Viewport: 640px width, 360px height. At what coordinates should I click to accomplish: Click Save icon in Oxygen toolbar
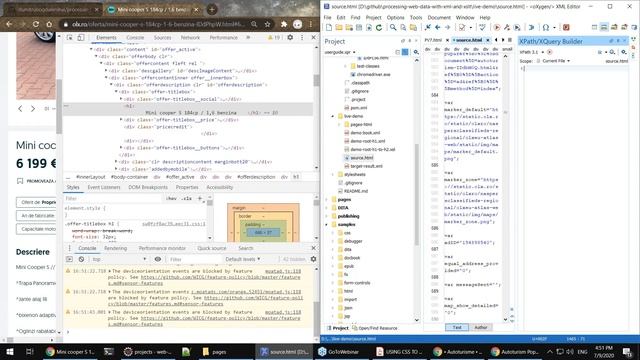coord(359,27)
